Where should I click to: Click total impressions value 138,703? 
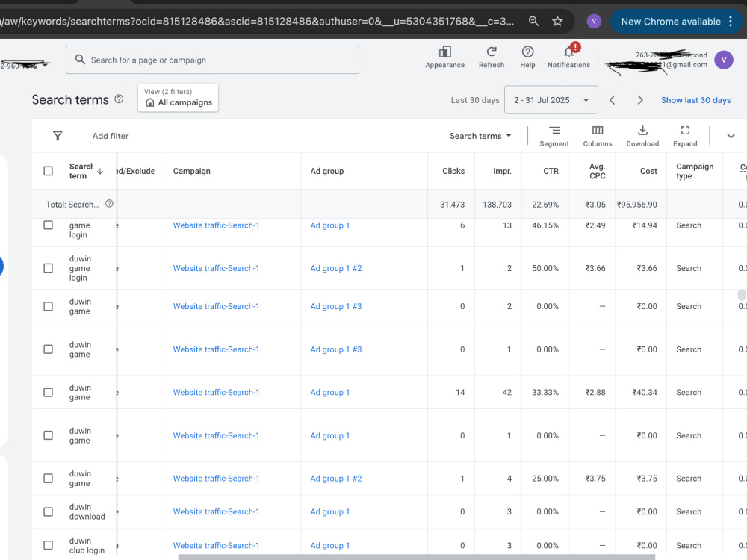497,205
